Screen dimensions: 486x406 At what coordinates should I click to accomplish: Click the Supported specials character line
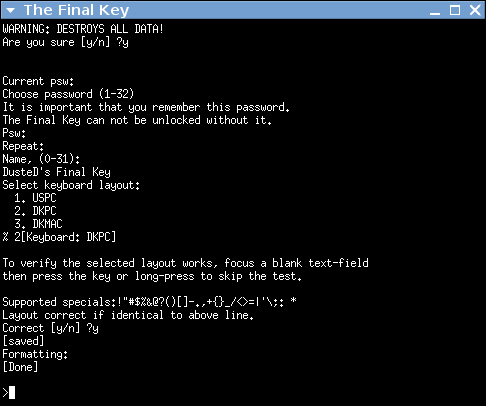[x=149, y=302]
